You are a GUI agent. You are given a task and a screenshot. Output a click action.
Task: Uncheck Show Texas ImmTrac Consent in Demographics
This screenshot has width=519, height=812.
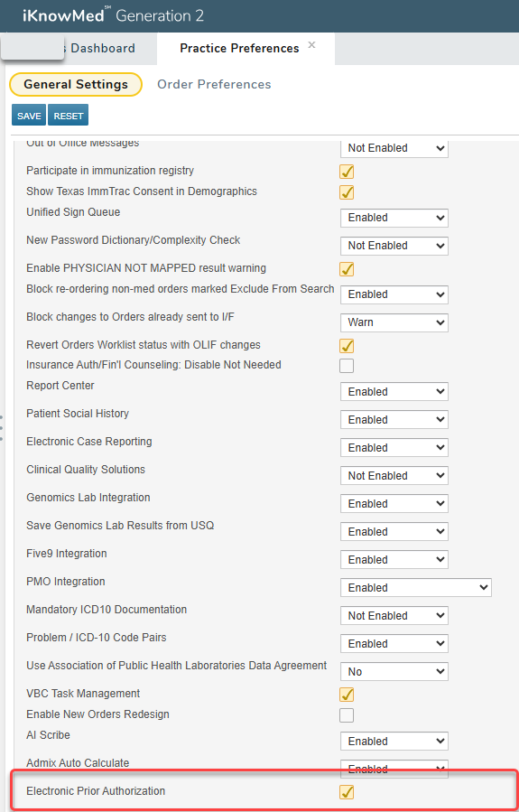tap(347, 192)
